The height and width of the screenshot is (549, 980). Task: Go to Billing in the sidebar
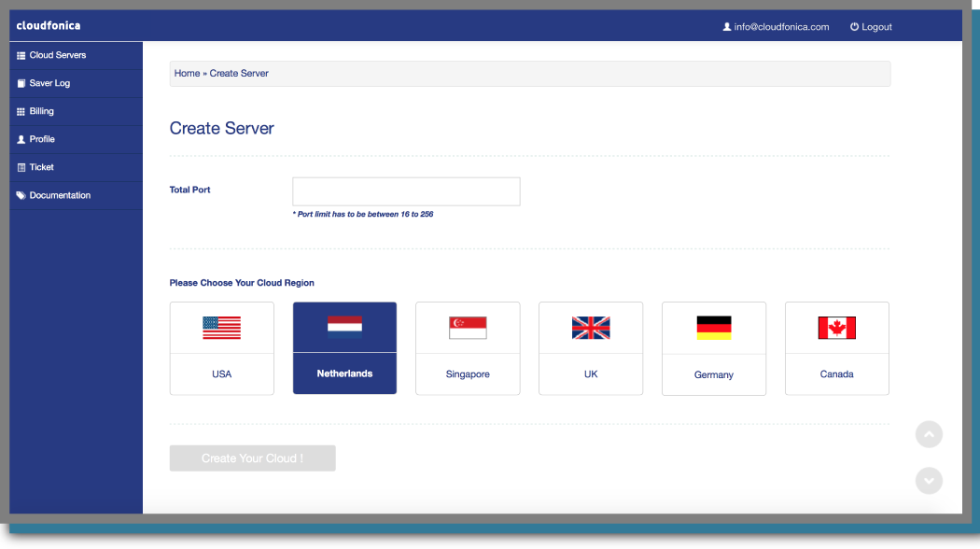[77, 111]
